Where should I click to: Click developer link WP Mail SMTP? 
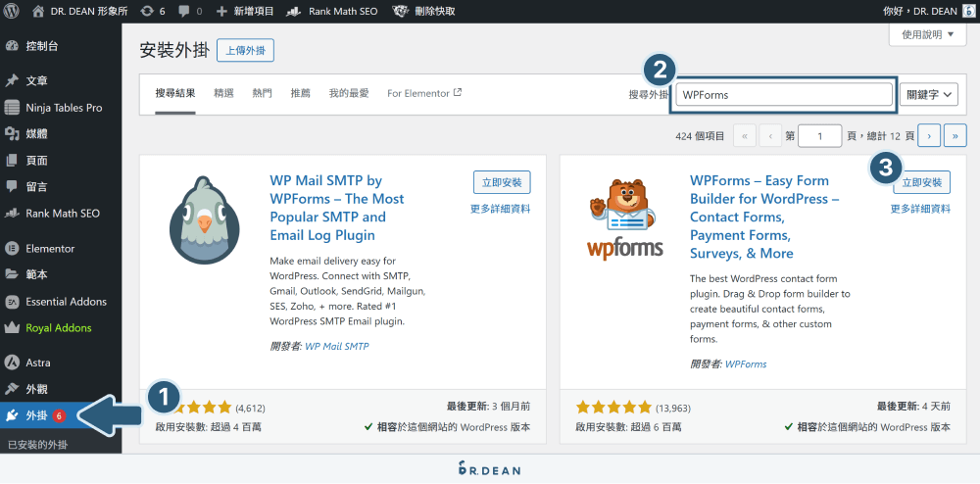337,346
